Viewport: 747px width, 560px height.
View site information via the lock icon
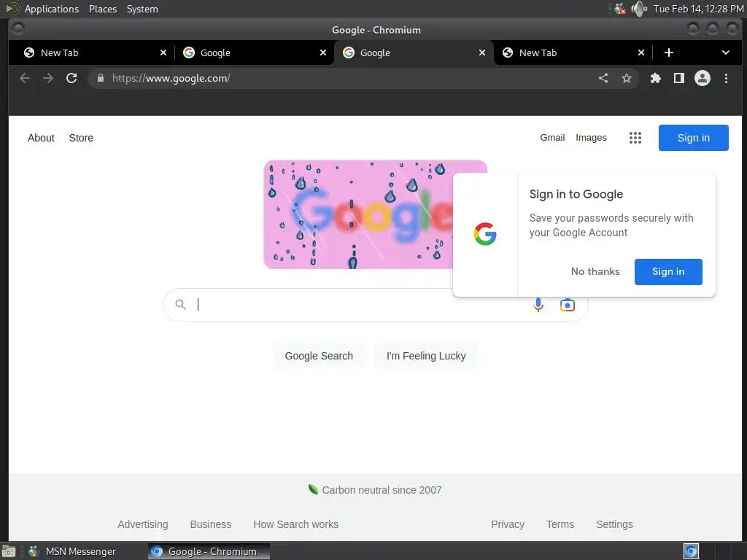tap(101, 78)
